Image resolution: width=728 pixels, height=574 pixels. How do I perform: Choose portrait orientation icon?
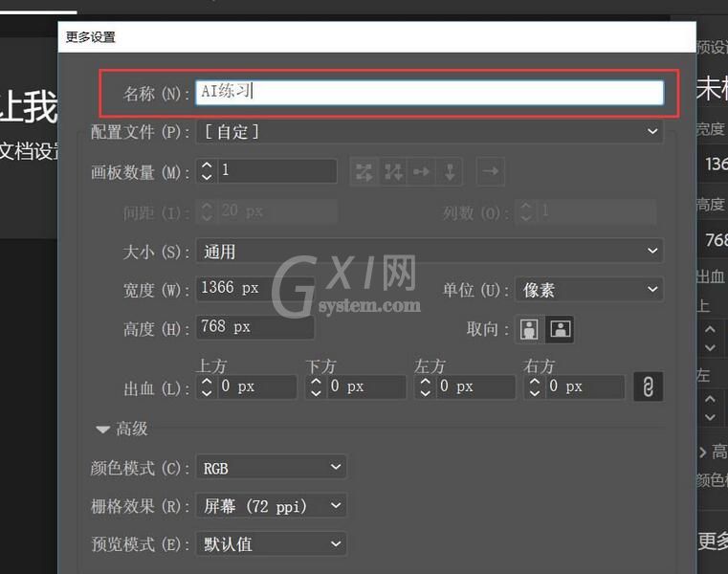(529, 329)
